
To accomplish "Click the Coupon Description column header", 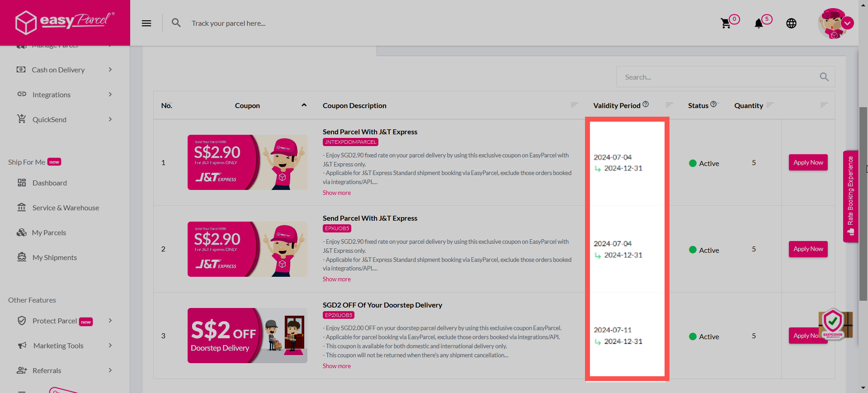I will point(354,105).
